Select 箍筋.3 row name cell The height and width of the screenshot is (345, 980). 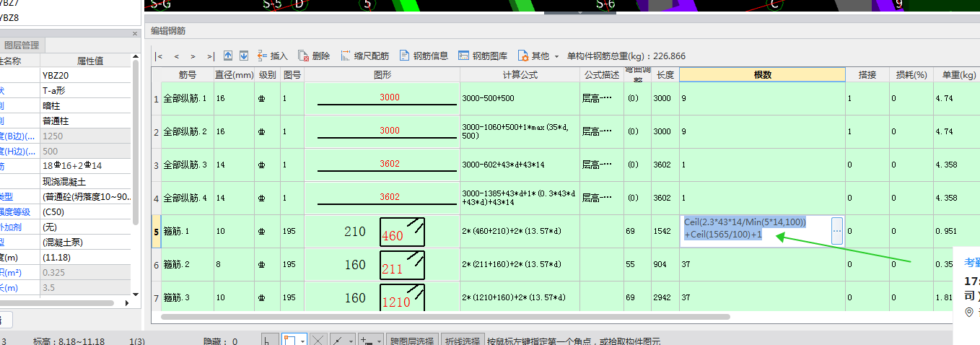coord(187,297)
